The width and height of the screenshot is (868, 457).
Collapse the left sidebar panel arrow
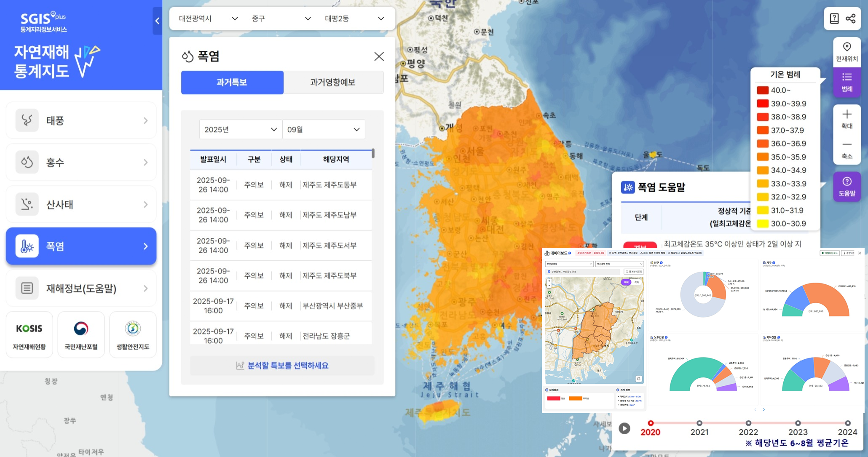click(x=157, y=21)
